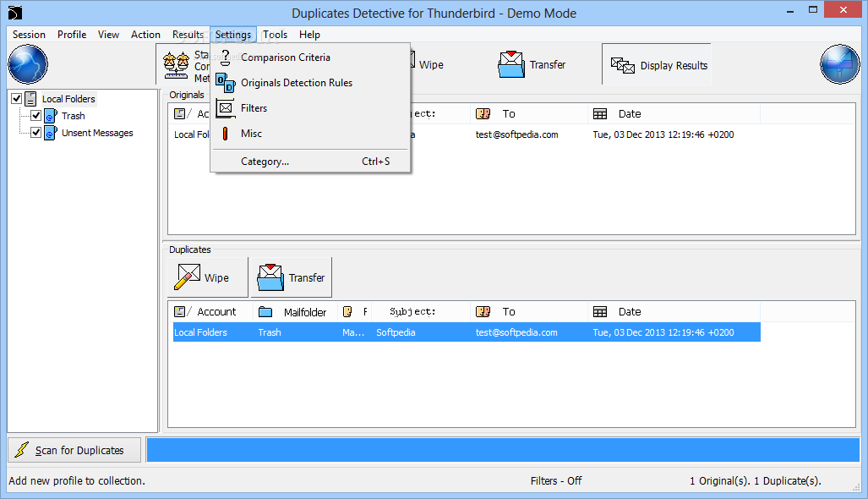
Task: Open the Session menu
Action: point(29,35)
